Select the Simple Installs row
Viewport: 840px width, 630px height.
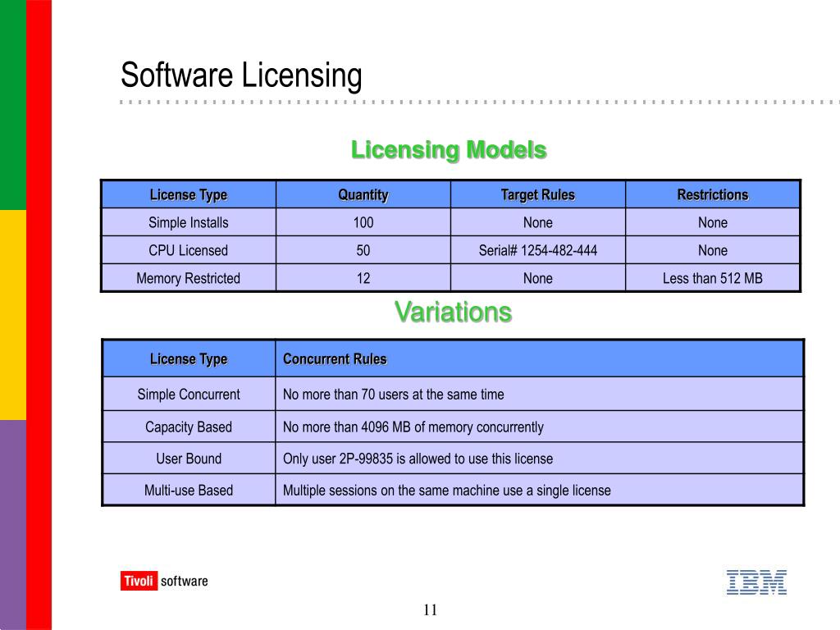tap(189, 222)
